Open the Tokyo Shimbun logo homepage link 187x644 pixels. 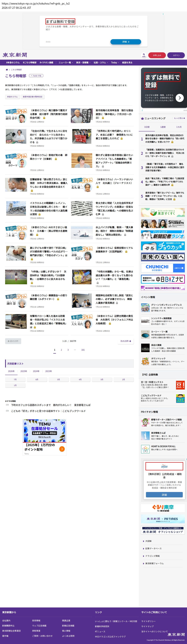[x=15, y=55]
